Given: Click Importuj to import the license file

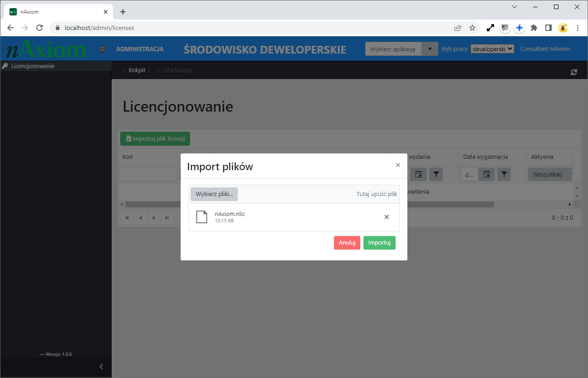Looking at the screenshot, I should [379, 243].
